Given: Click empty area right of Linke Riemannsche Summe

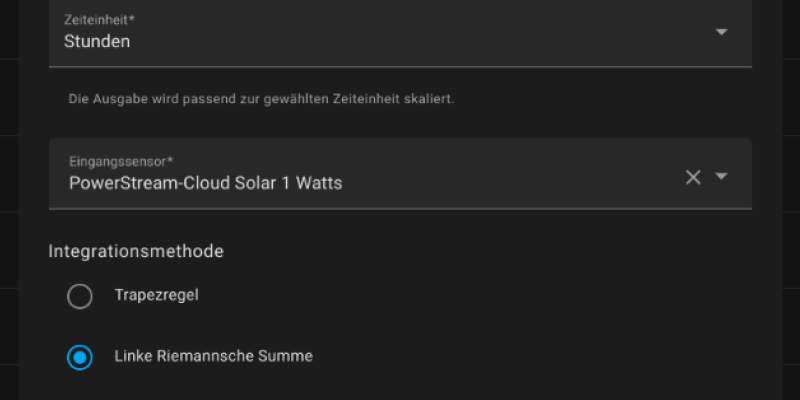Looking at the screenshot, I should click(550, 356).
